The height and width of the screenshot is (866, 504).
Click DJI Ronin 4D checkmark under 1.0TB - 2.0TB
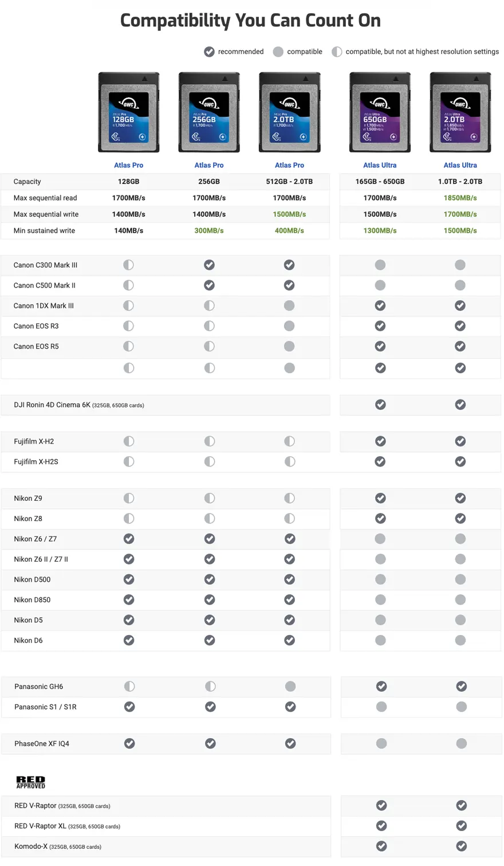(x=460, y=405)
